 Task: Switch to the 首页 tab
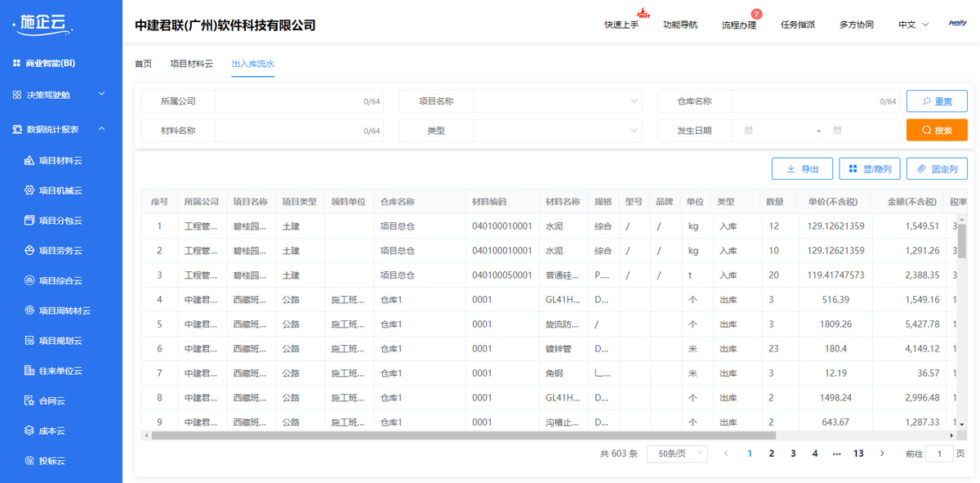pyautogui.click(x=143, y=63)
